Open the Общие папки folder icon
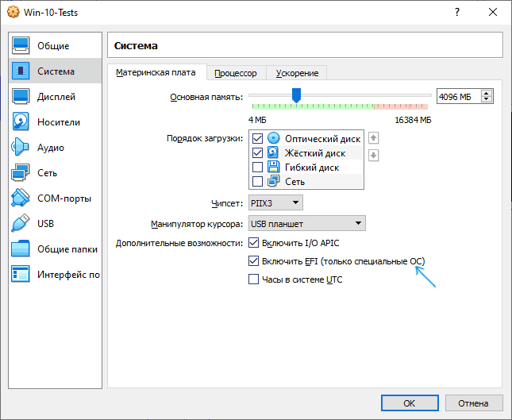 21,249
